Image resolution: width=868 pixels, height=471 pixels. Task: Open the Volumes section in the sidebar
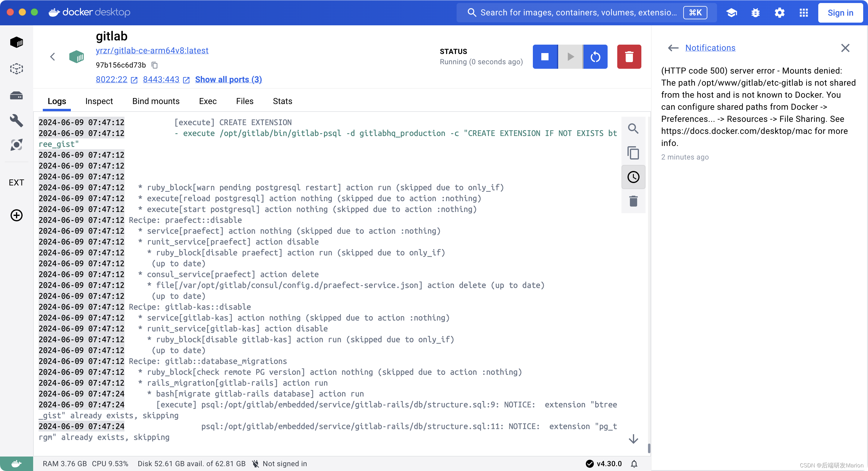click(16, 95)
